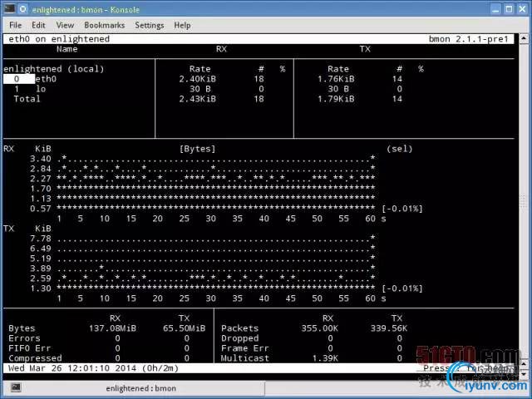Click the new tab terminal icon

point(16,387)
